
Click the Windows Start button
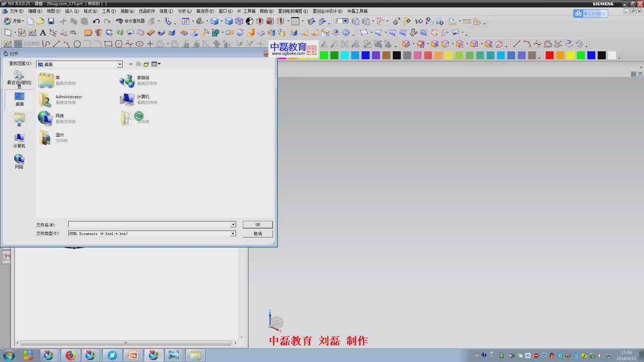(9, 355)
